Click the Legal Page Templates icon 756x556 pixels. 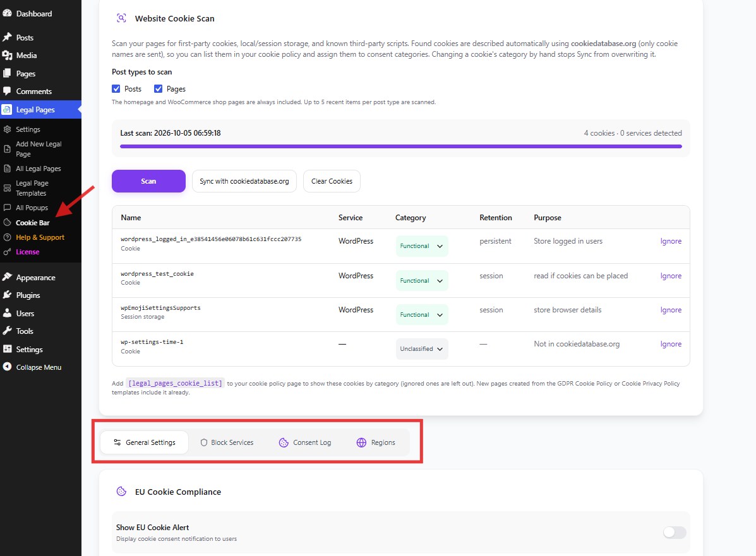click(7, 188)
